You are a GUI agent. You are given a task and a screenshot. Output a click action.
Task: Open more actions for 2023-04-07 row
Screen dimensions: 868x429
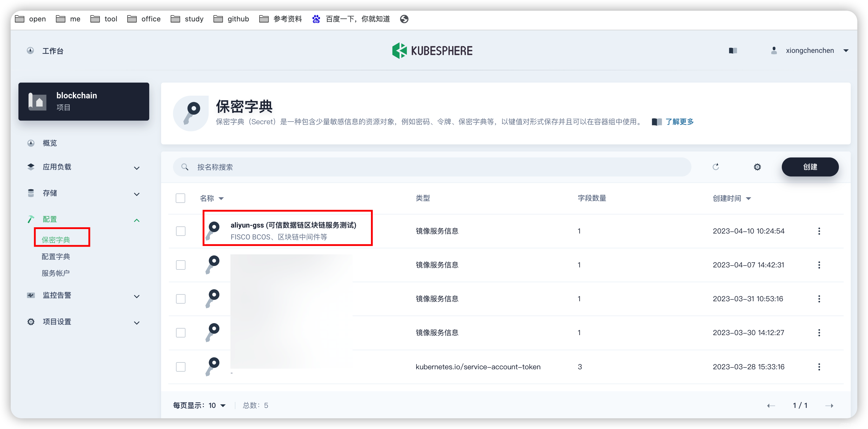pos(819,265)
